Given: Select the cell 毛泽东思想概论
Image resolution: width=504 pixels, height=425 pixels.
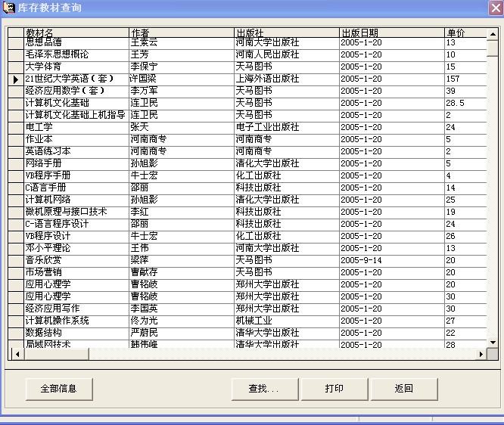Looking at the screenshot, I should (76, 55).
